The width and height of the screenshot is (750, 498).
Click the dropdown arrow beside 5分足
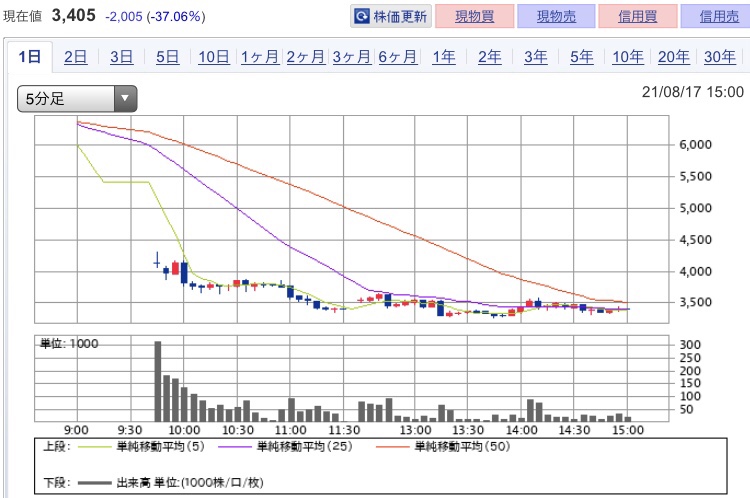[x=125, y=99]
